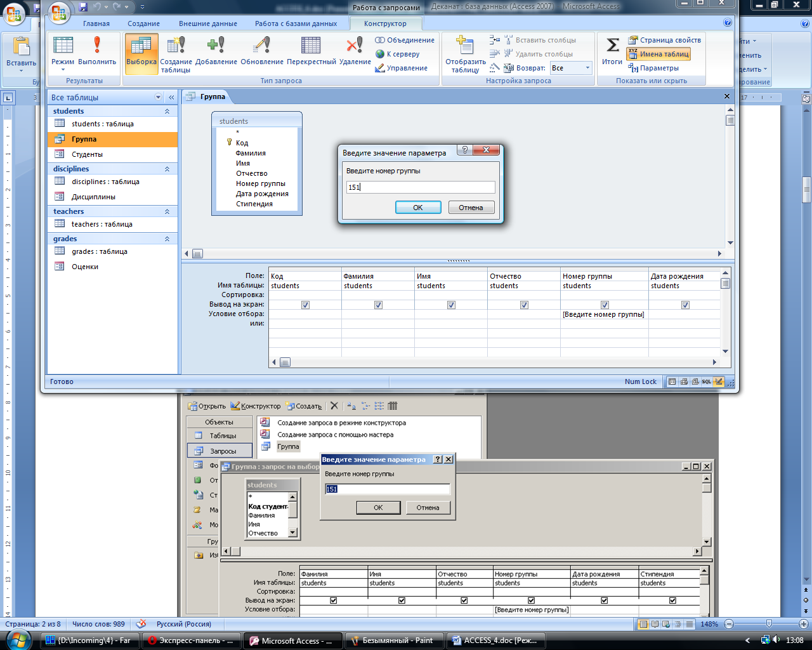Click Объединение union query
This screenshot has width=812, height=650.
click(x=405, y=40)
